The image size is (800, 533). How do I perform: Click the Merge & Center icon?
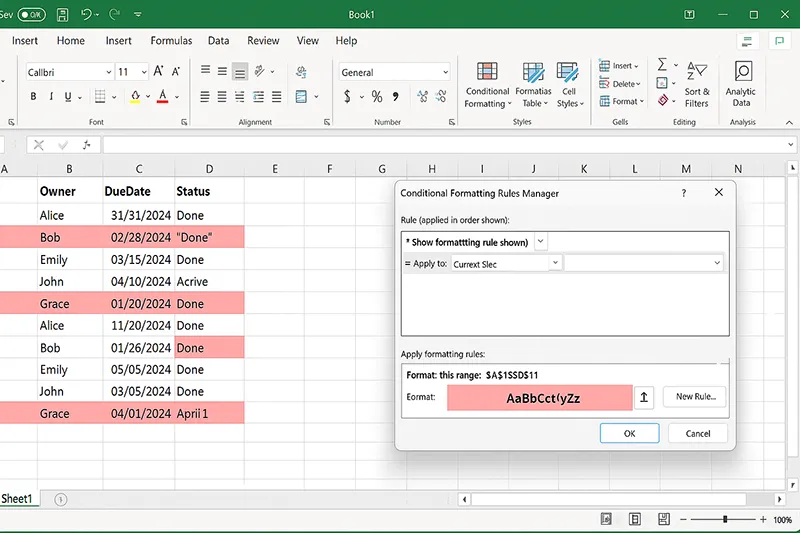pos(302,96)
